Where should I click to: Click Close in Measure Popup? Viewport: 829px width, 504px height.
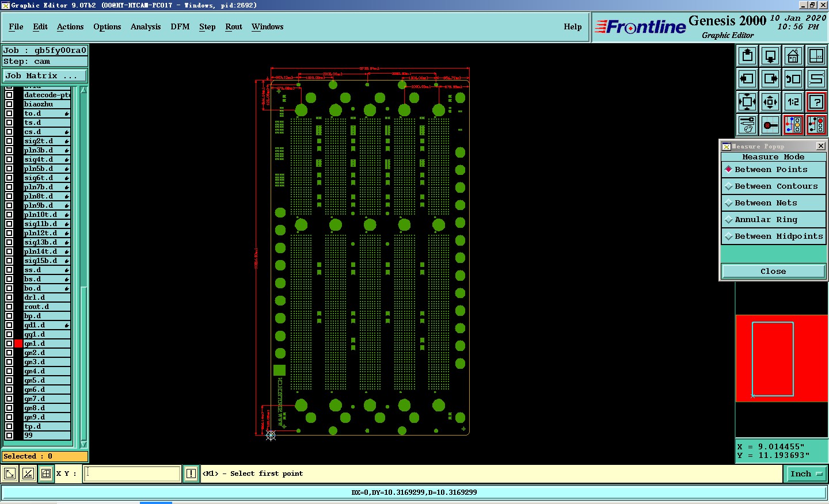pos(773,272)
